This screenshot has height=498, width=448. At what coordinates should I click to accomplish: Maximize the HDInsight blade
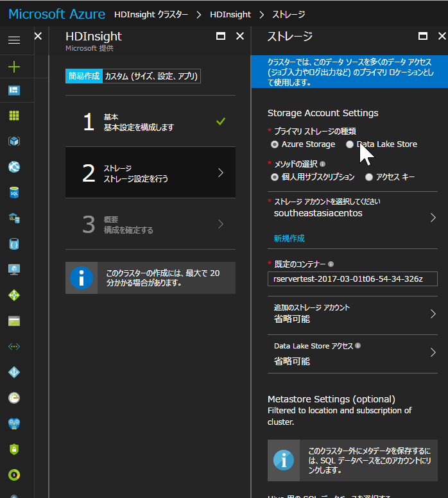[x=221, y=36]
